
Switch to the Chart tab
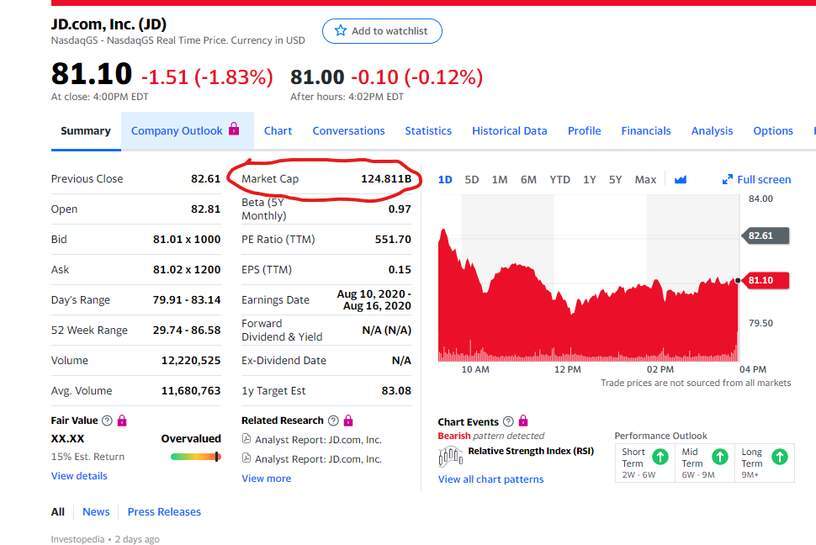coord(278,131)
